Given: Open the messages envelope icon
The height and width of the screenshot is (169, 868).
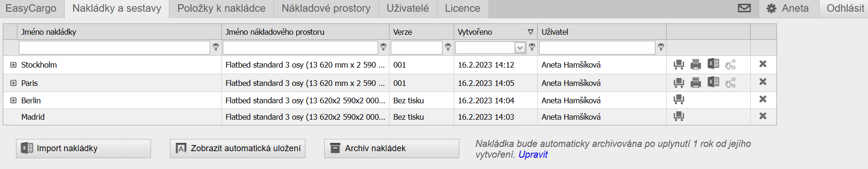Looking at the screenshot, I should (744, 8).
